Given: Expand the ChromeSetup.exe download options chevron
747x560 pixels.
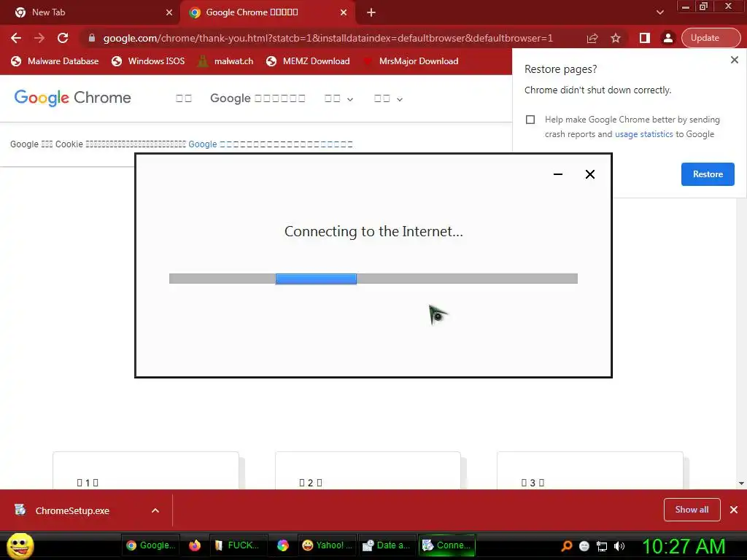Looking at the screenshot, I should tap(155, 510).
